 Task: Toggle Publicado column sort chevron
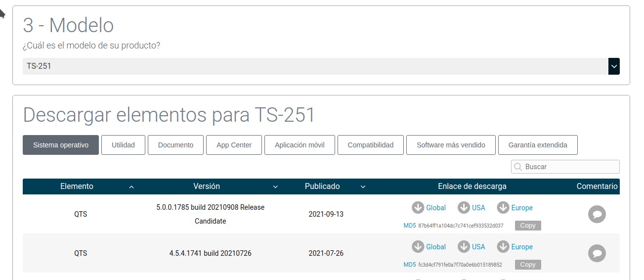(363, 187)
